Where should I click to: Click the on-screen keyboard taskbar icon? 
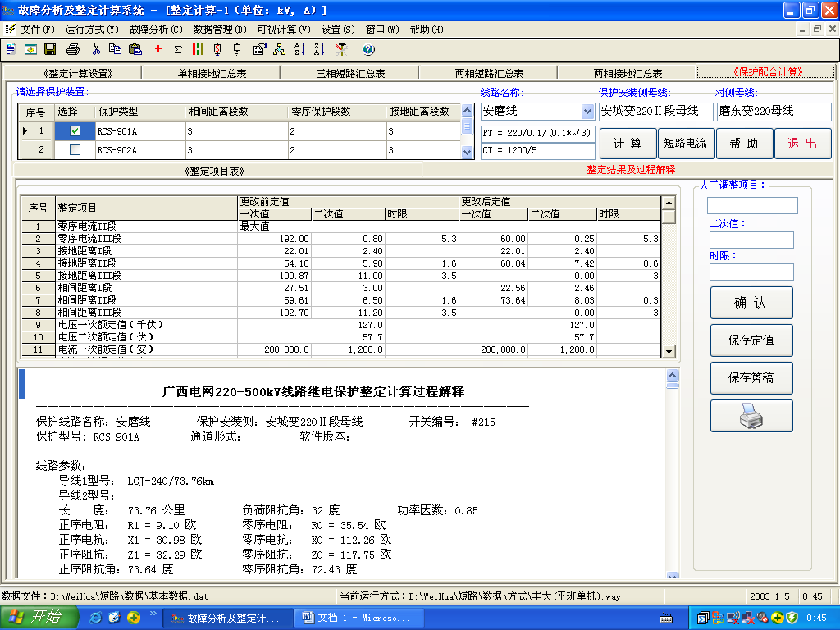(x=666, y=619)
